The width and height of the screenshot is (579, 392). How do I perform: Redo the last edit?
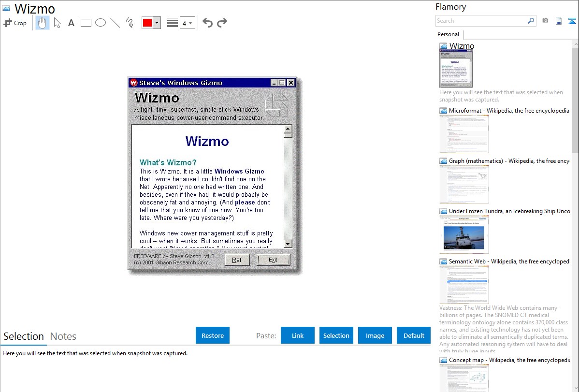tap(222, 23)
